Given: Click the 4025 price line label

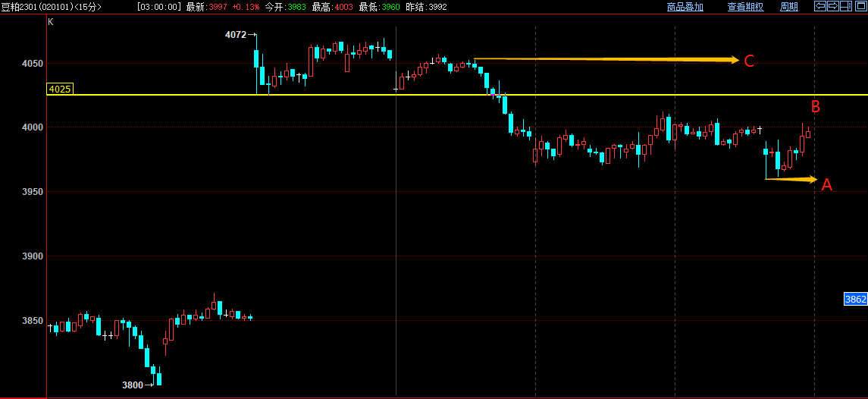Looking at the screenshot, I should point(60,90).
